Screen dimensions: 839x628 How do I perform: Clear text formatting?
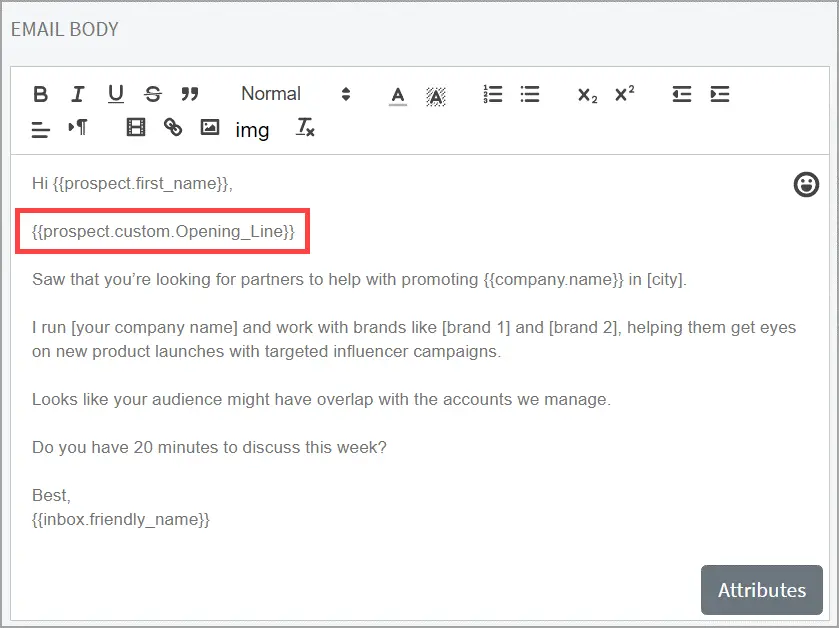coord(306,127)
